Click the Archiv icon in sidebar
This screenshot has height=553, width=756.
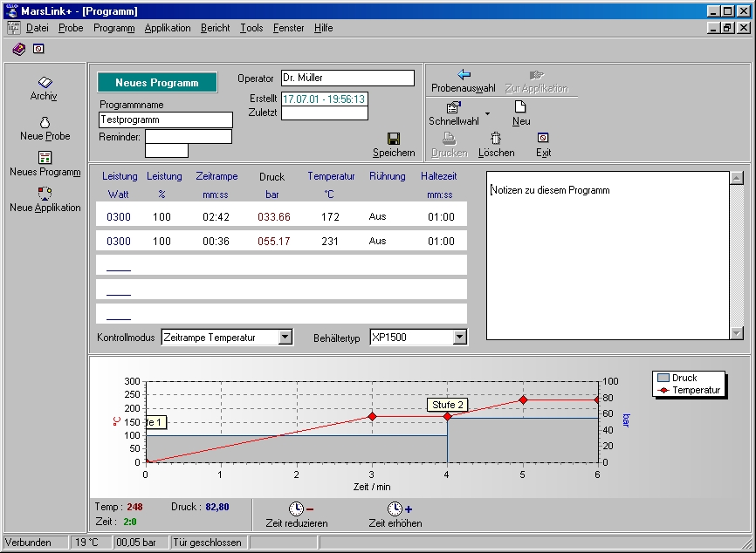point(45,83)
